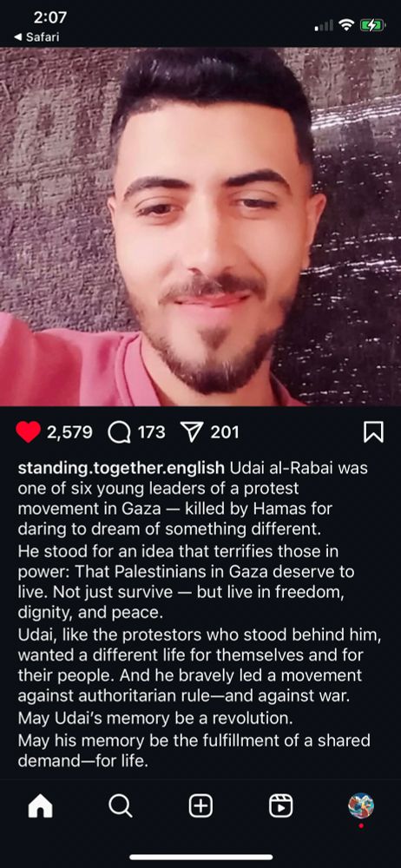Tap 201 shares count
The height and width of the screenshot is (868, 401).
(224, 432)
